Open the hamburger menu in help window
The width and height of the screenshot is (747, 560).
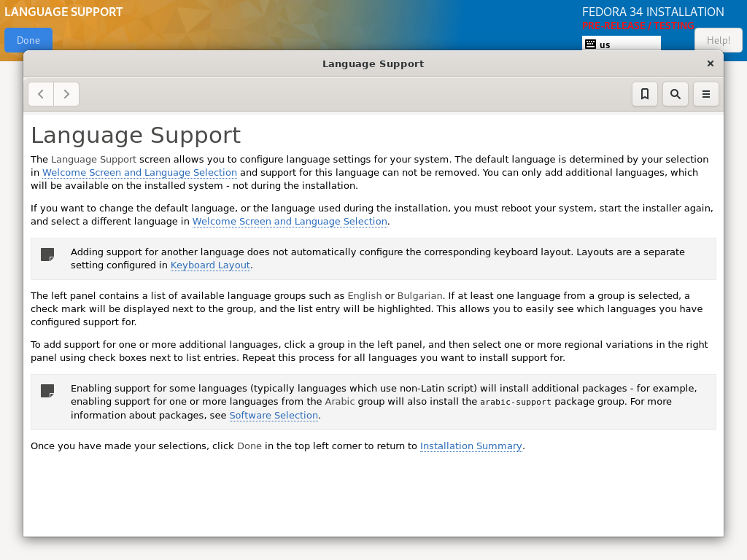(705, 94)
